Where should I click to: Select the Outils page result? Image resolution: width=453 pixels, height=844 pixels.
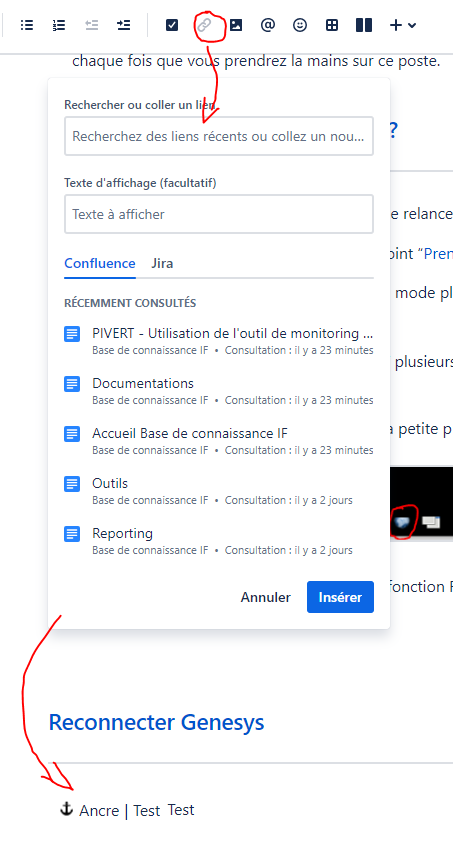pos(219,491)
